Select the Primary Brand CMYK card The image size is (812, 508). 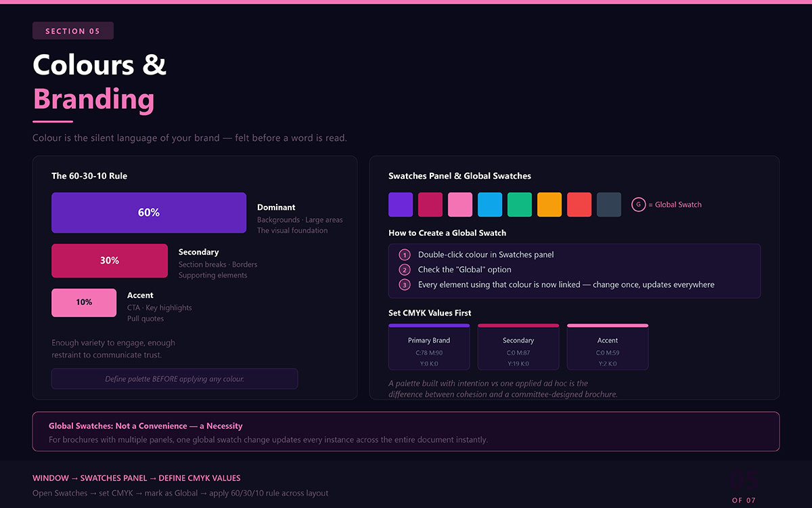429,347
